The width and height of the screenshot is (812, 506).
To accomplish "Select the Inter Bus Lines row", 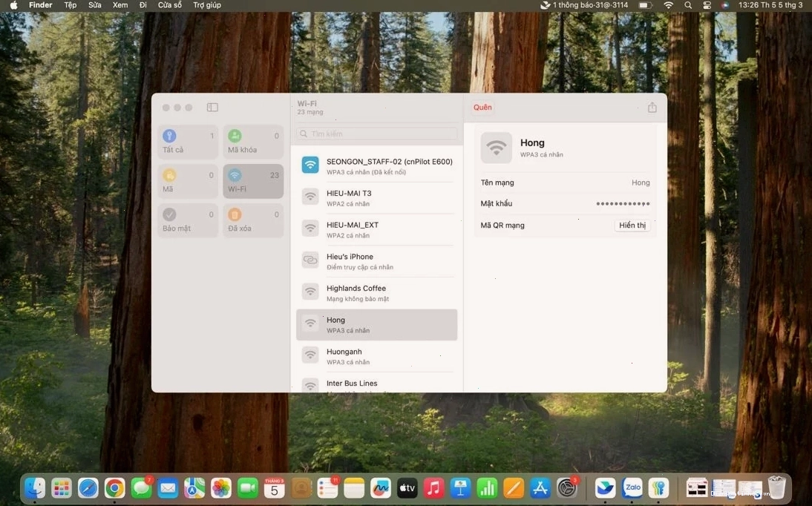I will 376,384.
